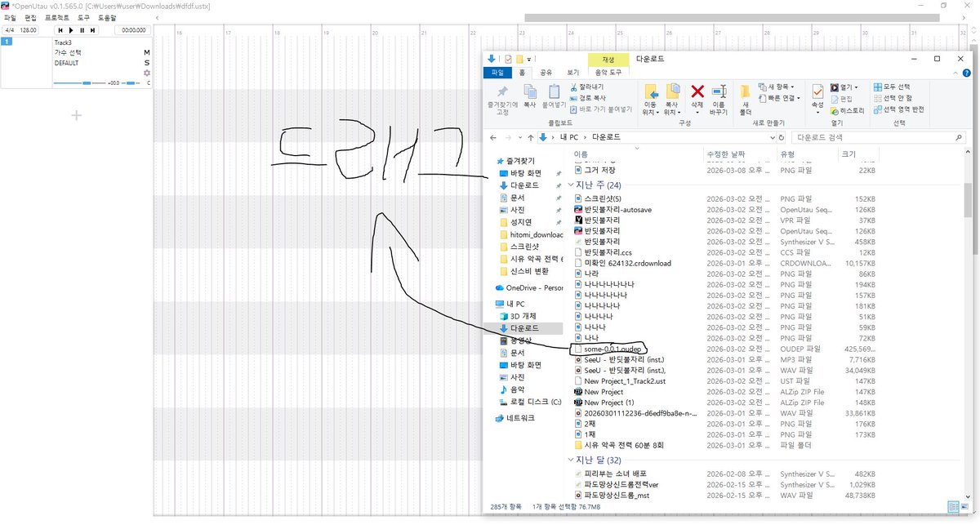The image size is (980, 525).
Task: Click the 붙여넣기 paste icon
Action: (x=554, y=96)
